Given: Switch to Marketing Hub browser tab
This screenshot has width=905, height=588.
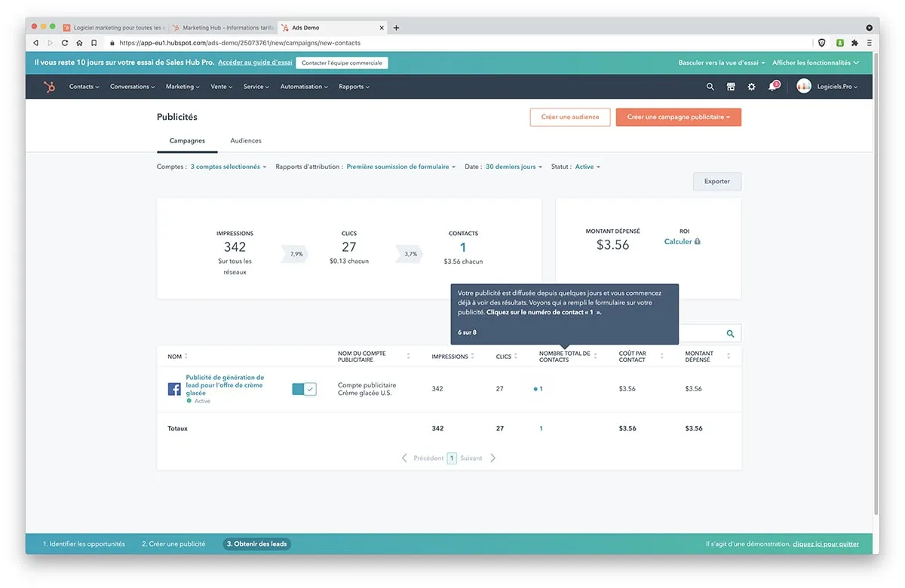Looking at the screenshot, I should pyautogui.click(x=222, y=28).
